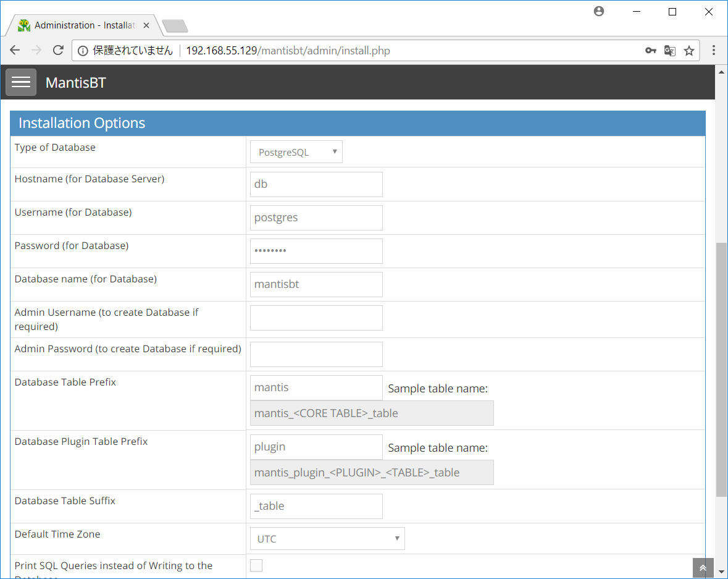This screenshot has width=728, height=579.
Task: Bookmark this page using the star icon
Action: [689, 50]
